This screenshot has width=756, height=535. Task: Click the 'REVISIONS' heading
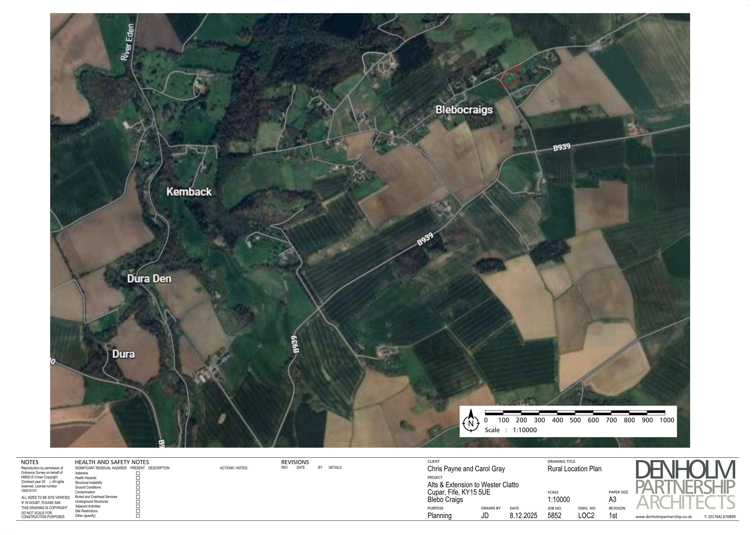295,462
